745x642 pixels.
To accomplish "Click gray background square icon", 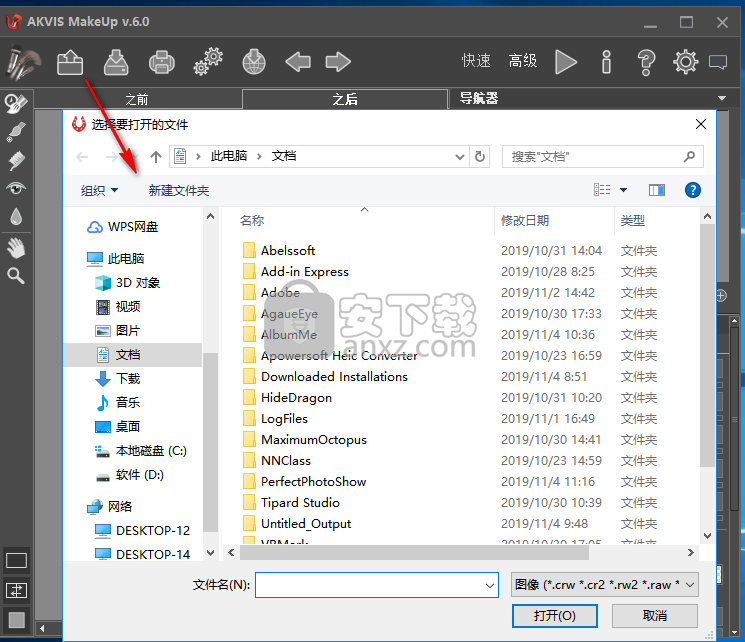I will [16, 620].
